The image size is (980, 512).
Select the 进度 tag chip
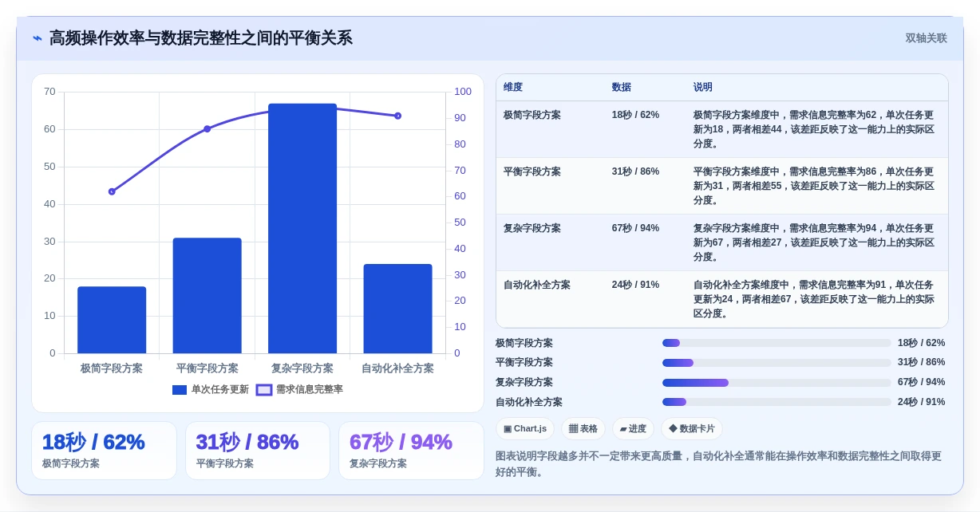pyautogui.click(x=633, y=428)
